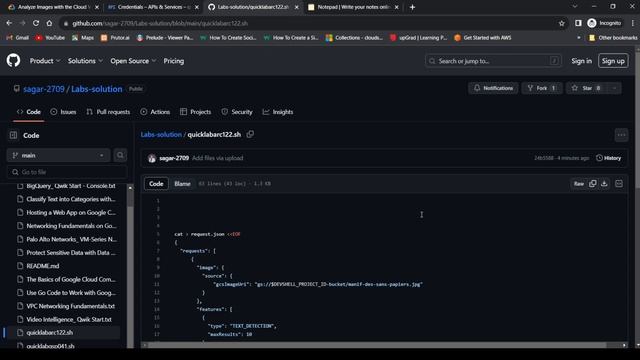
Task: Switch to the Pull requests tab
Action: (x=108, y=112)
